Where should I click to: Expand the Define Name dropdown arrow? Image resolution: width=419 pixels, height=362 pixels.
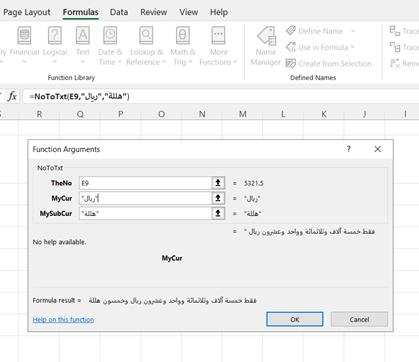point(353,31)
